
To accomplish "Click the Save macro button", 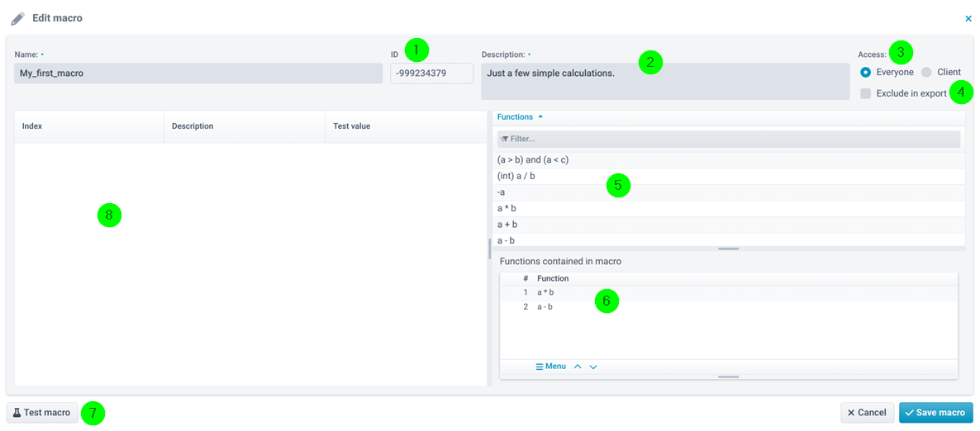I will (935, 413).
